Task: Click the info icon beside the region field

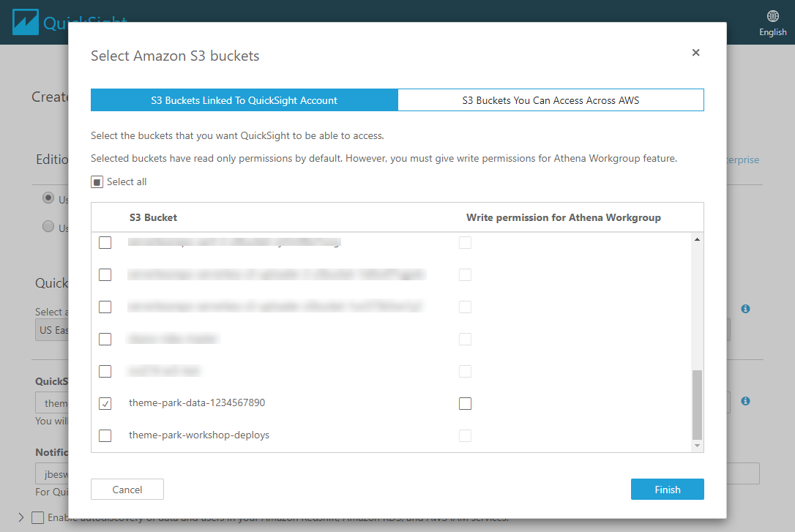Action: pyautogui.click(x=745, y=309)
